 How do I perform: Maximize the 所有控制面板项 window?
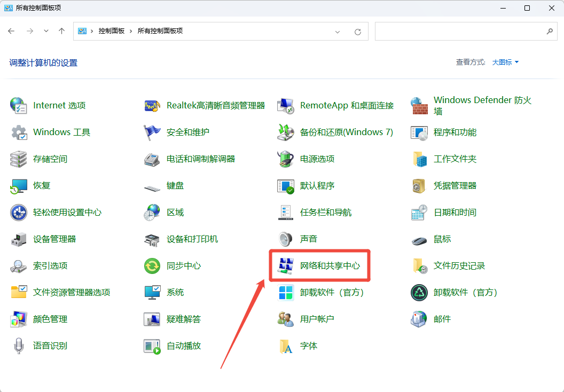point(527,8)
